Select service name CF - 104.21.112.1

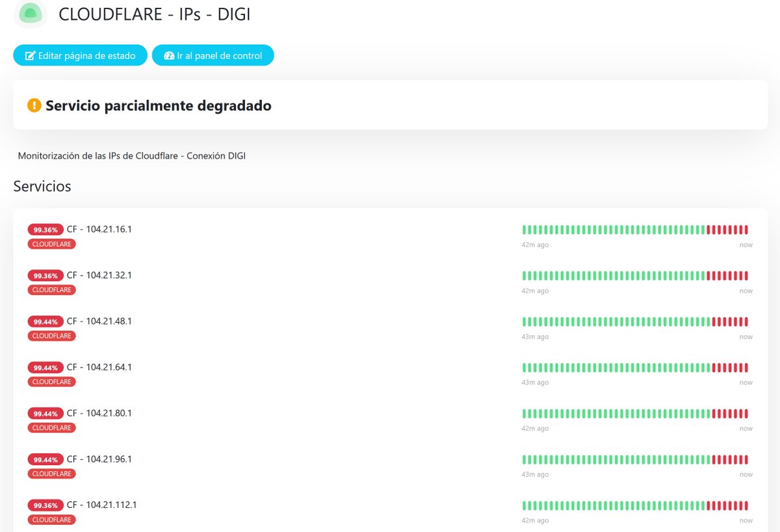[x=102, y=505]
